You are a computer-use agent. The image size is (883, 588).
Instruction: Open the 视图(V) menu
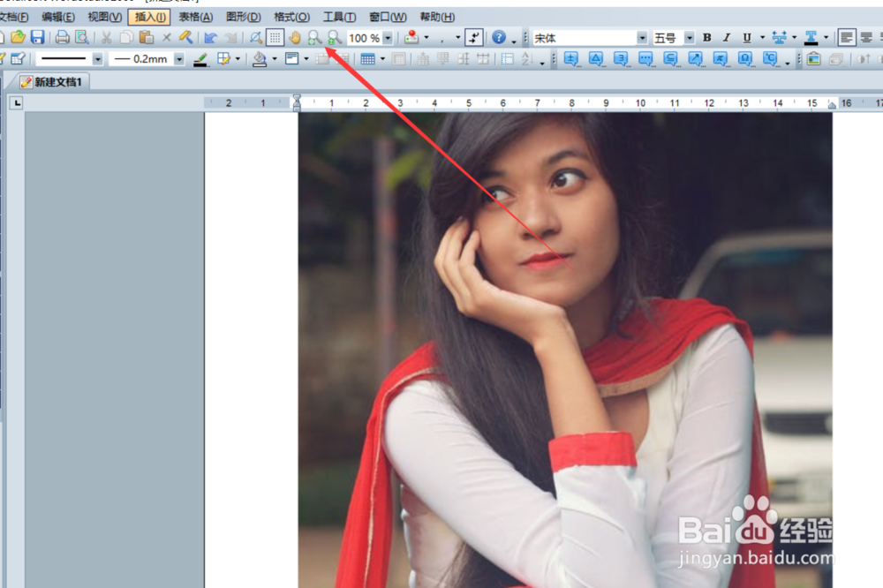105,17
